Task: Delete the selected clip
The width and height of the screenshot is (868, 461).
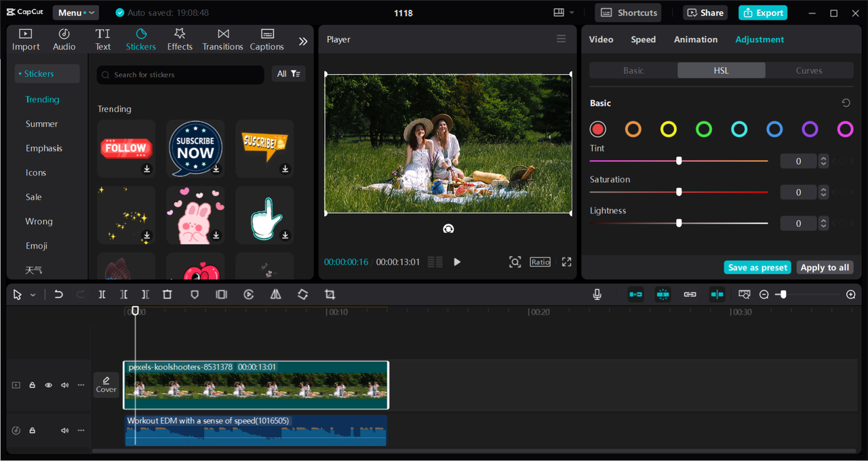Action: [x=167, y=294]
